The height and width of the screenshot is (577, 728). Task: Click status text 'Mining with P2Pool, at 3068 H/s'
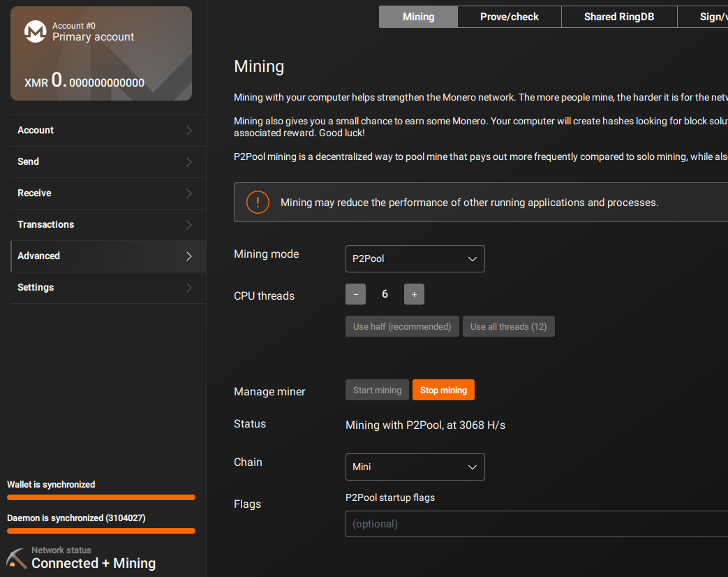[x=425, y=425]
